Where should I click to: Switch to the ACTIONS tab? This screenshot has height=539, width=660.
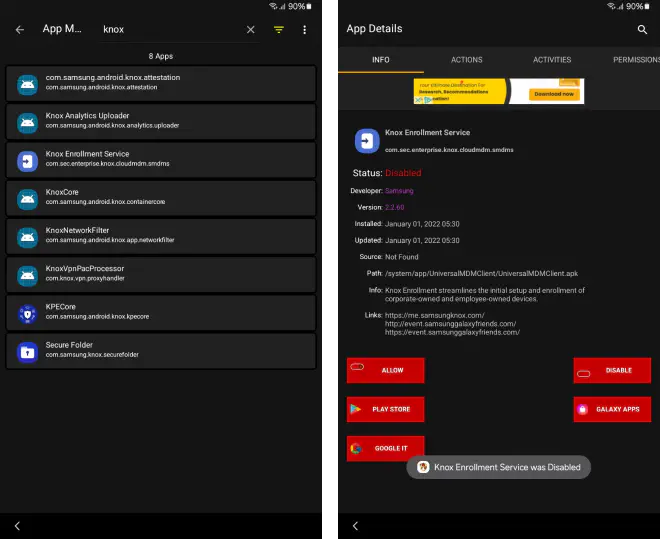coord(466,60)
